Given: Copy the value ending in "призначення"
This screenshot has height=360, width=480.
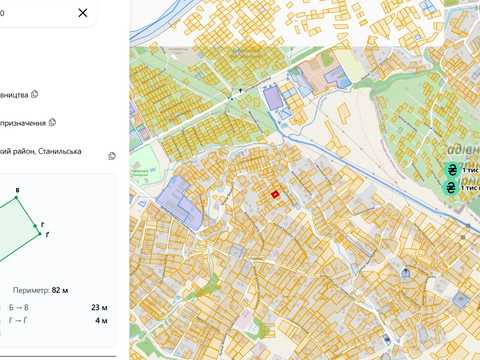Looking at the screenshot, I should [52, 122].
